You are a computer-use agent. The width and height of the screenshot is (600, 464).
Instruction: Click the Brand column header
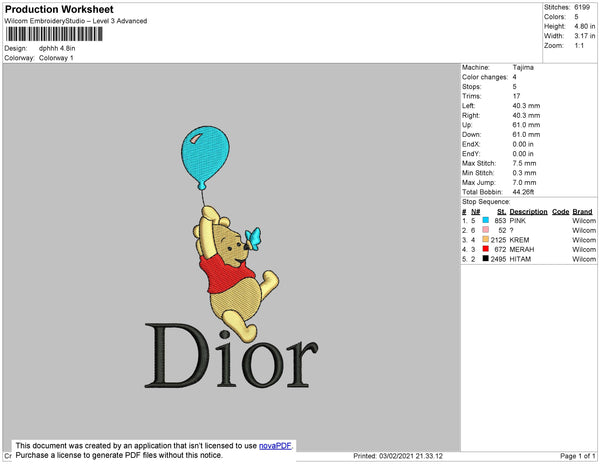[x=582, y=212]
